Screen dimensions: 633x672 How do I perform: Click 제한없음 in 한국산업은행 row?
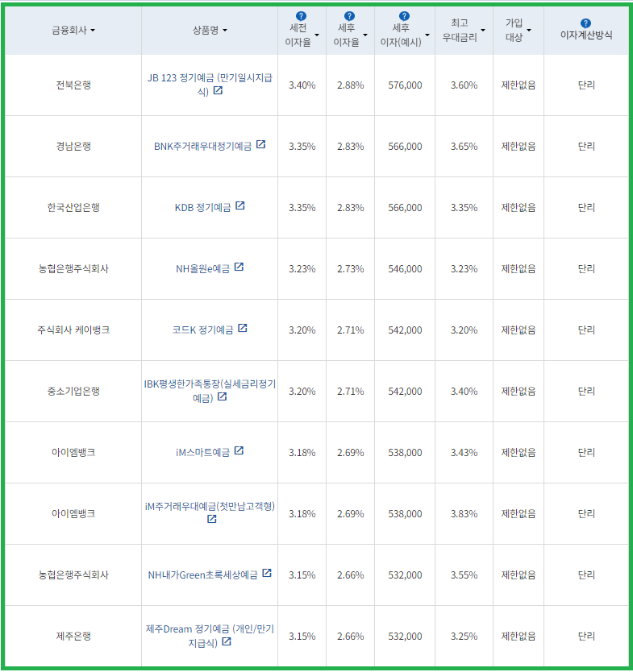[x=518, y=207]
